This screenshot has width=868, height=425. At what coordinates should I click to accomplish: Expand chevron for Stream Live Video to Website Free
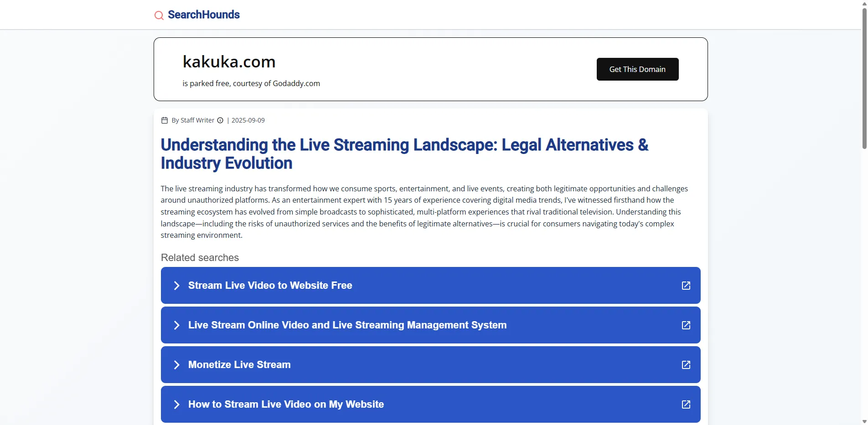177,286
